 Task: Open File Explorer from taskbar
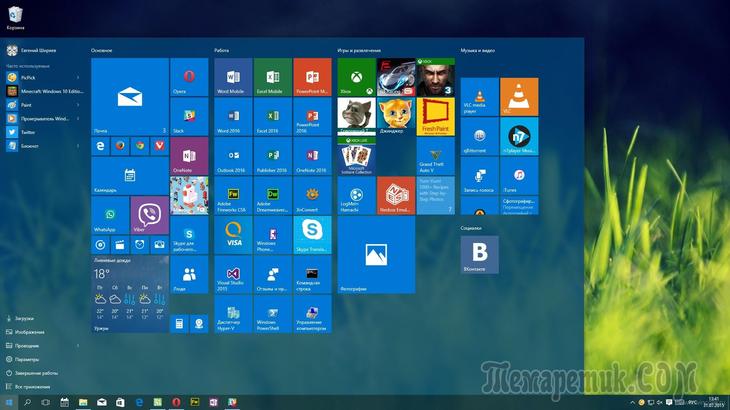pos(83,403)
